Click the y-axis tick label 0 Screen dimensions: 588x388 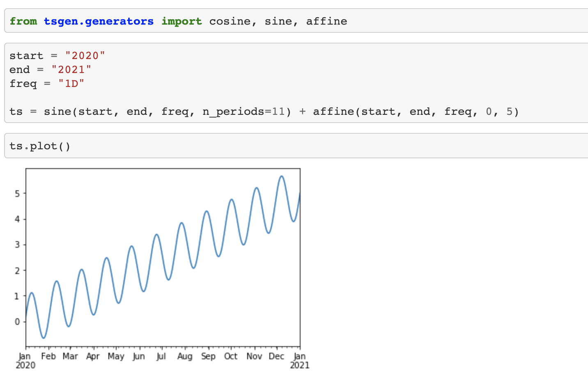click(17, 322)
